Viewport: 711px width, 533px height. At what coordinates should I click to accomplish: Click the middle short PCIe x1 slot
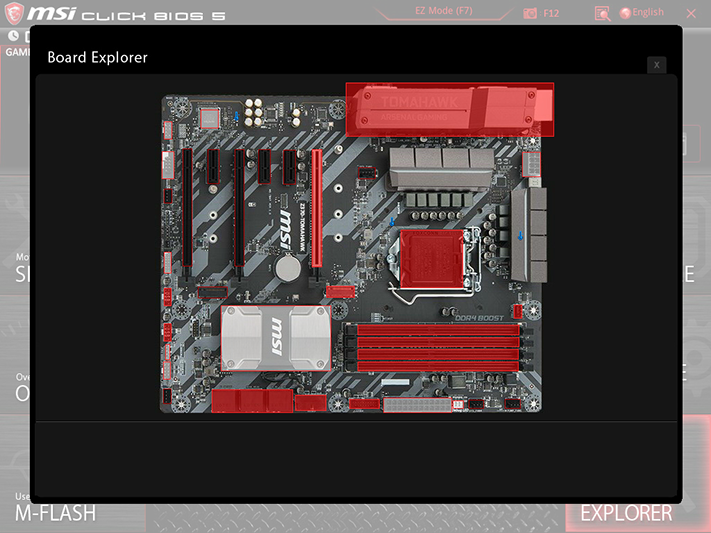pos(264,166)
